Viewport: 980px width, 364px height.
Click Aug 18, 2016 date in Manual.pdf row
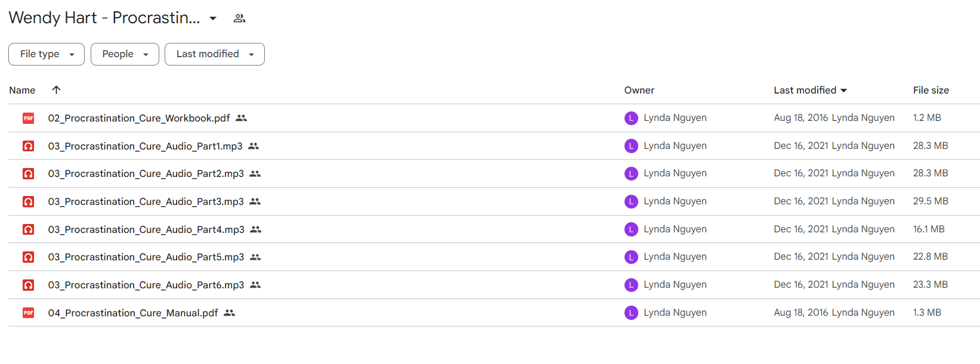[801, 313]
